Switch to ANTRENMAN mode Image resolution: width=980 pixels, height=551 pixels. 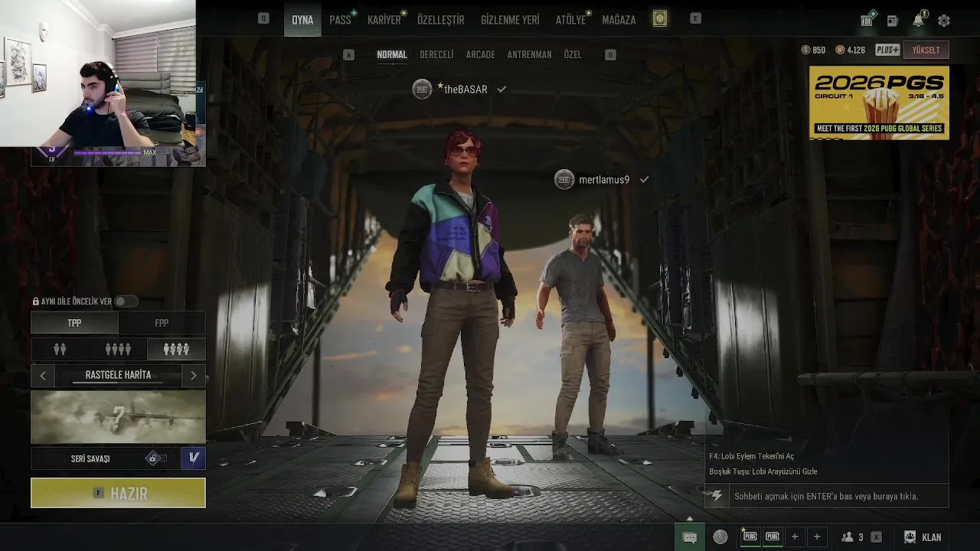(x=529, y=55)
